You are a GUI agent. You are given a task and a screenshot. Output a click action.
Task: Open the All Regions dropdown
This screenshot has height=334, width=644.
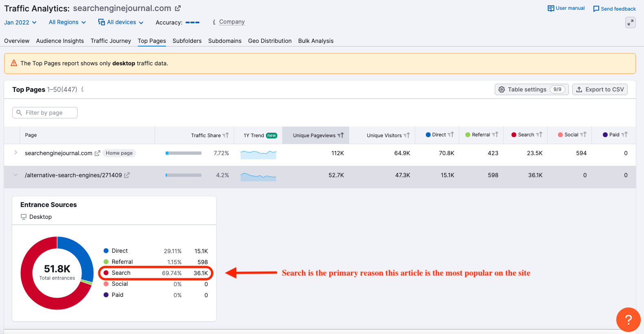pos(67,22)
